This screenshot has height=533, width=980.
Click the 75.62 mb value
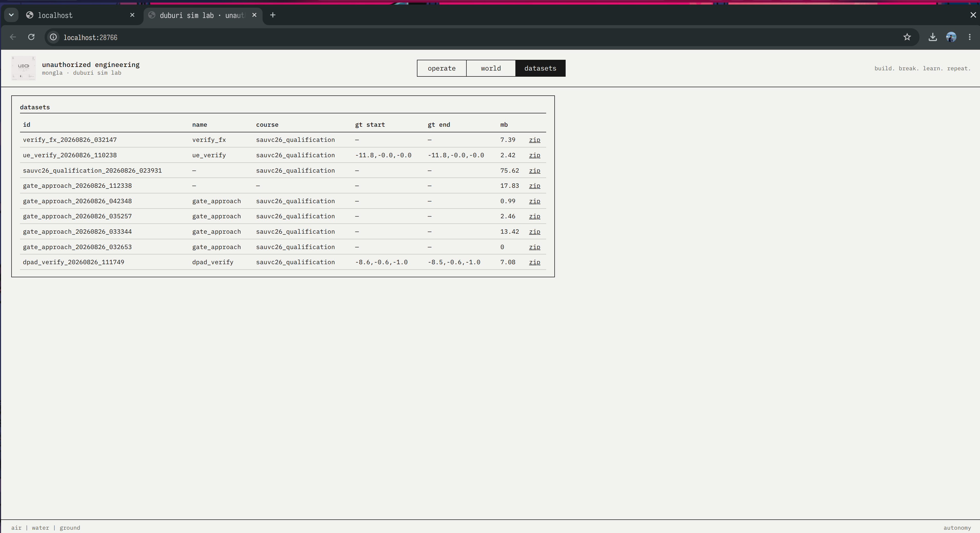(x=509, y=170)
